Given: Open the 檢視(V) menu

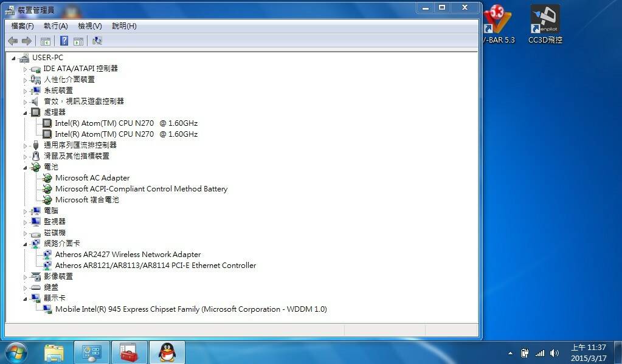Looking at the screenshot, I should pos(89,26).
